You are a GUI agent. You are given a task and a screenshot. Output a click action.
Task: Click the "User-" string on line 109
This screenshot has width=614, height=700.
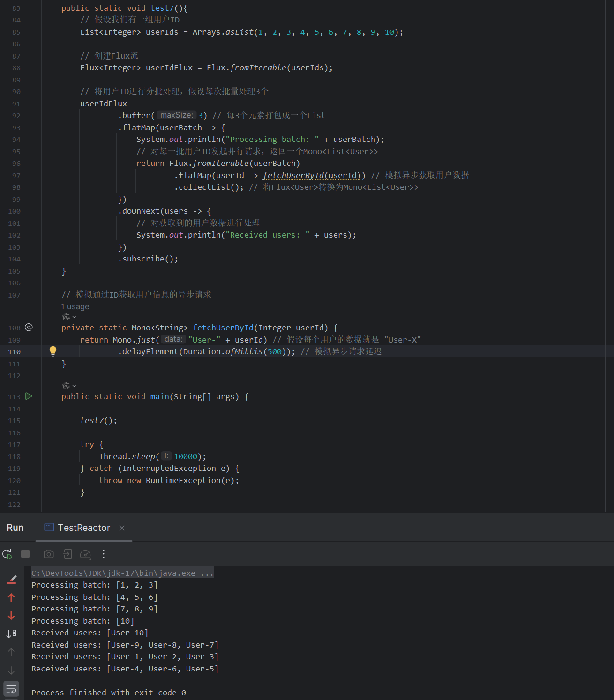[204, 340]
